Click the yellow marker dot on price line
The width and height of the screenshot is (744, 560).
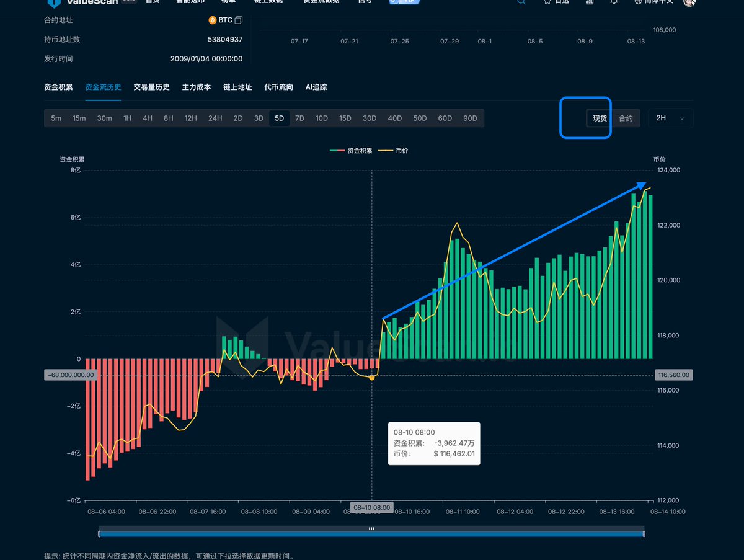[371, 378]
